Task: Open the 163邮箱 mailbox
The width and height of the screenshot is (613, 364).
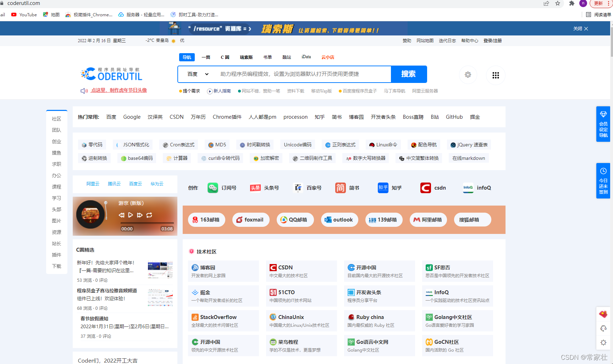Action: 206,220
